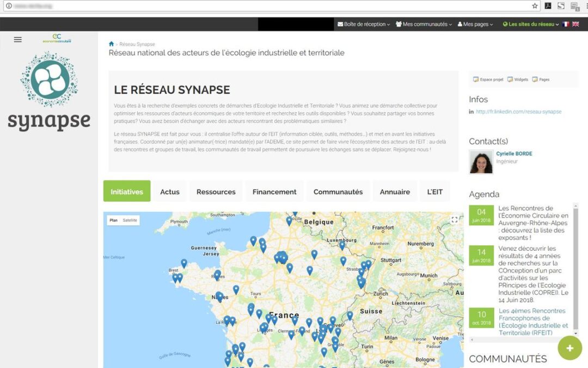Open the Espace projet link
Image resolution: width=588 pixels, height=368 pixels.
(488, 80)
